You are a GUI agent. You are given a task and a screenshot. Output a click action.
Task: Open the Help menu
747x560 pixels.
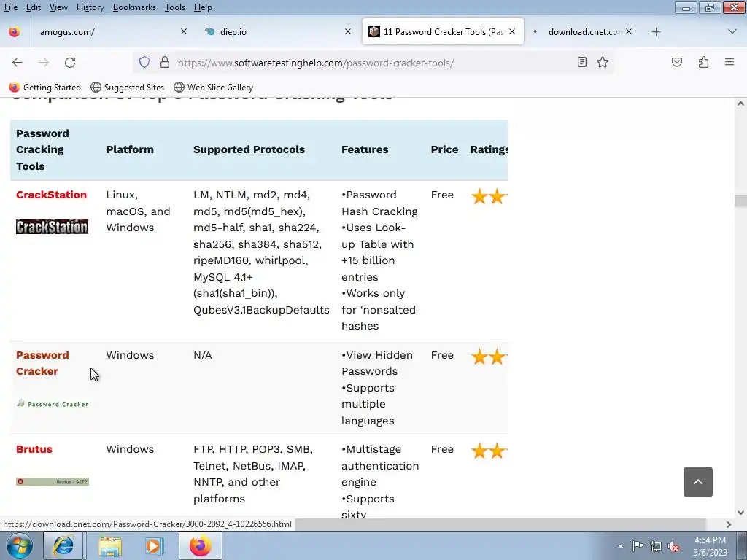pyautogui.click(x=203, y=7)
